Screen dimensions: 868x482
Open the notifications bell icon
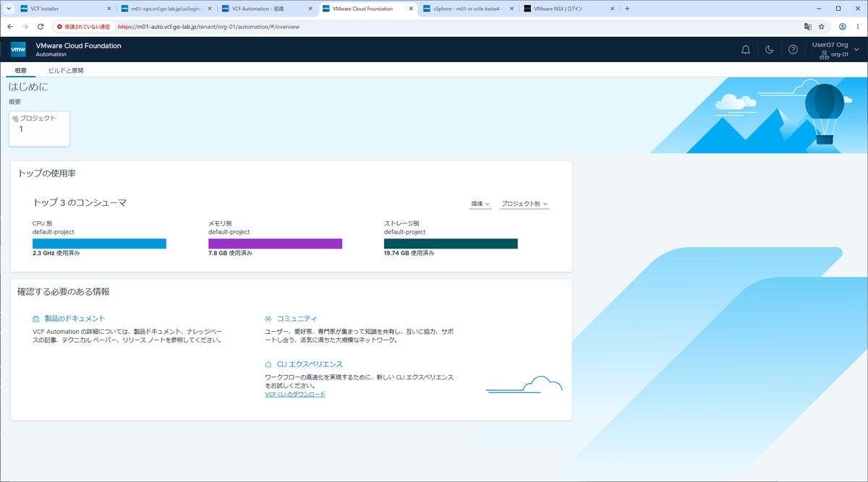pos(746,50)
